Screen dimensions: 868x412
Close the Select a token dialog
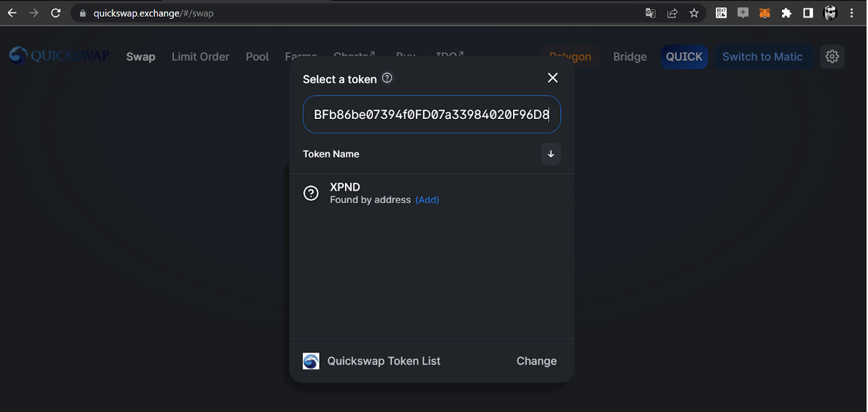coord(553,78)
